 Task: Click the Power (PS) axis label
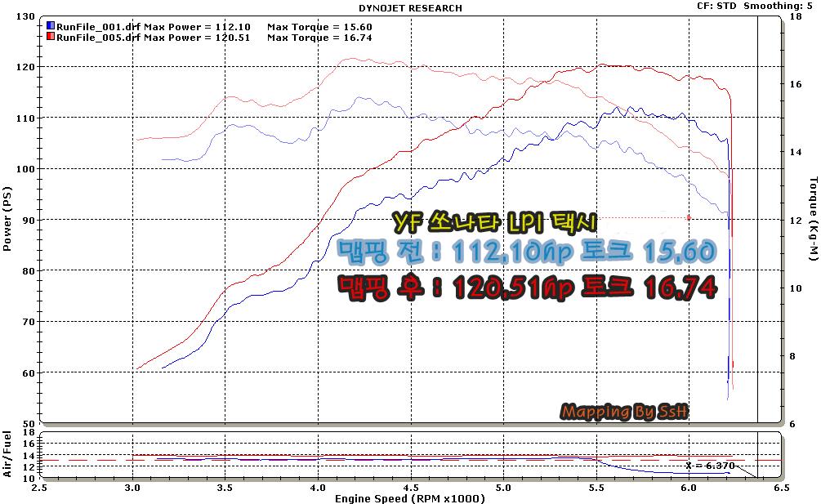[x=7, y=219]
